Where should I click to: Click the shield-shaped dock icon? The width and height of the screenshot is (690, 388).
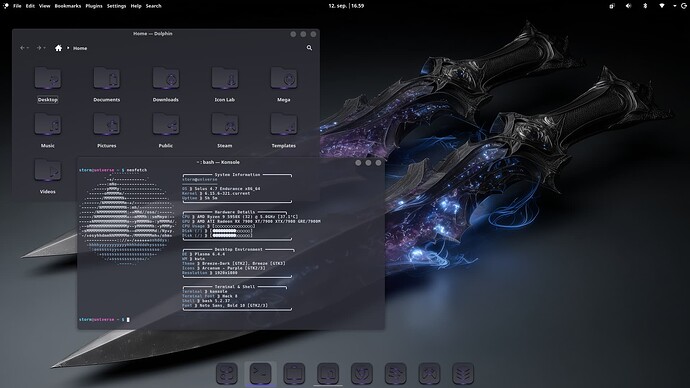point(362,373)
